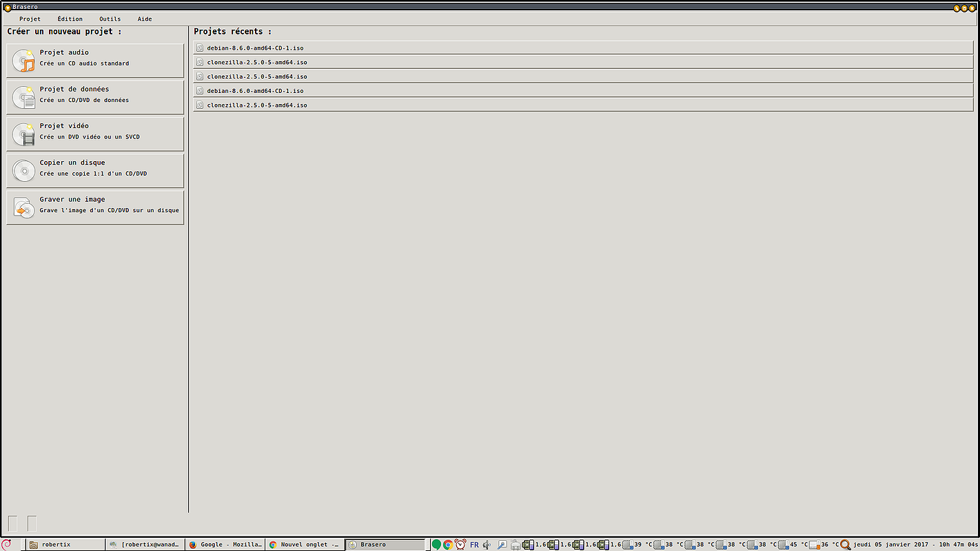The height and width of the screenshot is (551, 980).
Task: Click the printer tray icon
Action: tap(515, 545)
